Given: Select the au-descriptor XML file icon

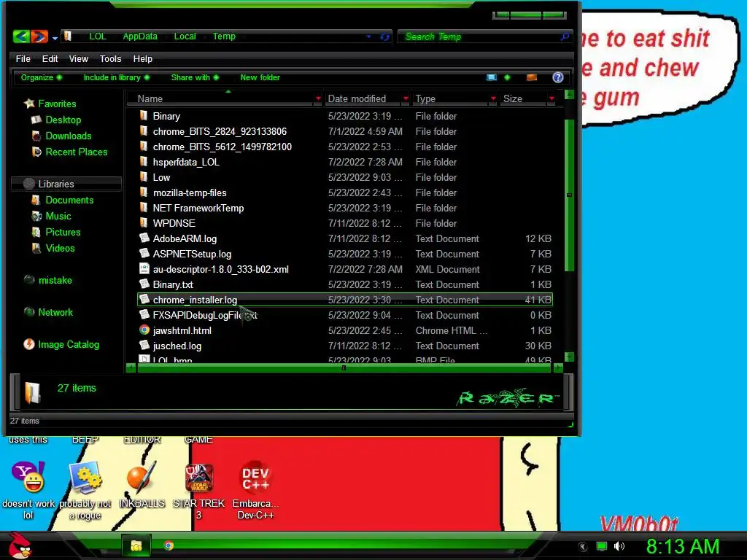Looking at the screenshot, I should [x=144, y=268].
